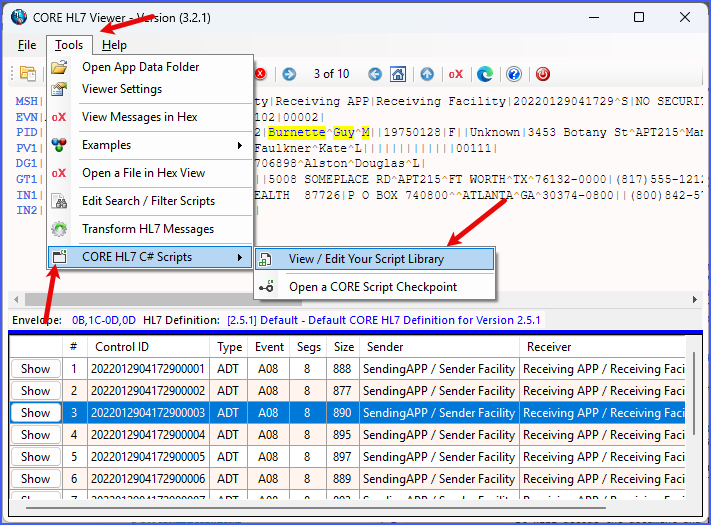
Task: Click size cell 897
Action: coord(342,457)
